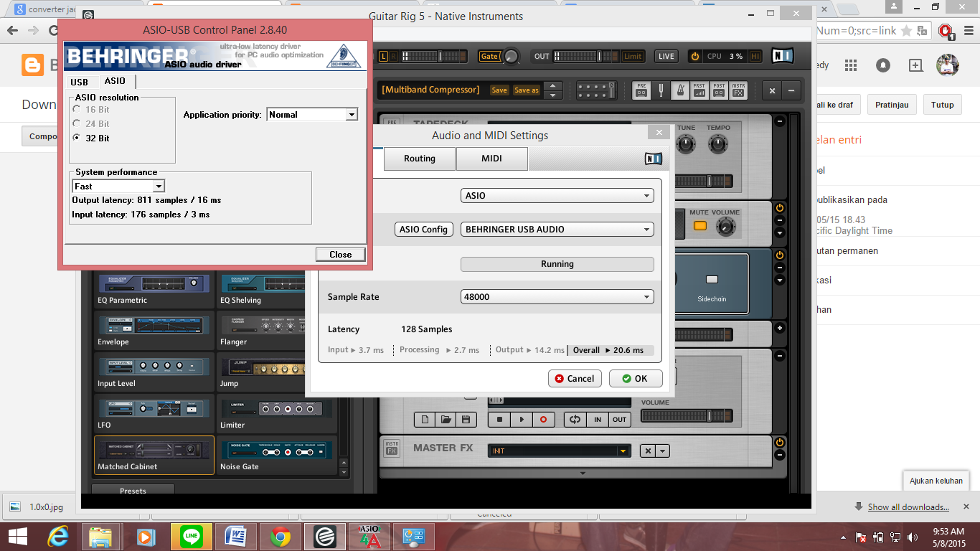Open Sample Rate 48000 dropdown
This screenshot has width=980, height=551.
point(557,297)
